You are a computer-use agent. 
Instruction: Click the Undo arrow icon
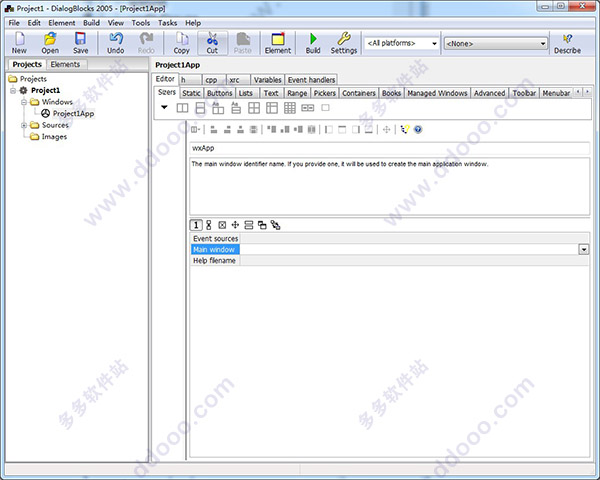[116, 39]
